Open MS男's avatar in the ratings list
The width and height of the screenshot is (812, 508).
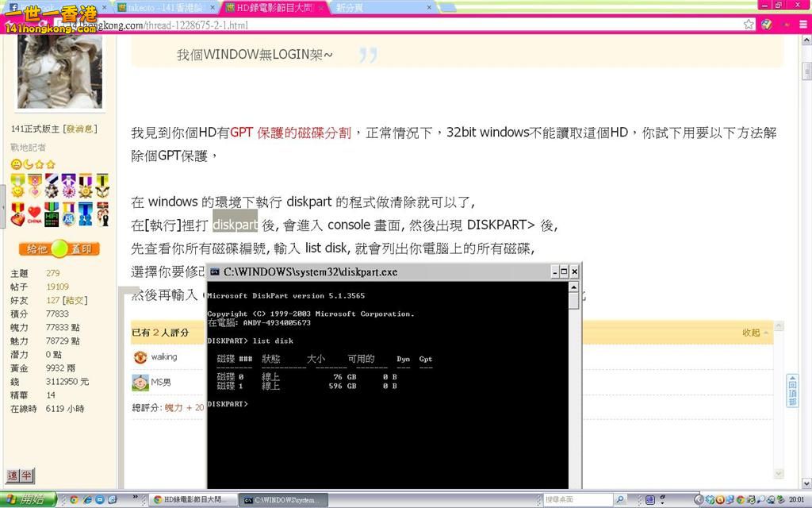[140, 383]
